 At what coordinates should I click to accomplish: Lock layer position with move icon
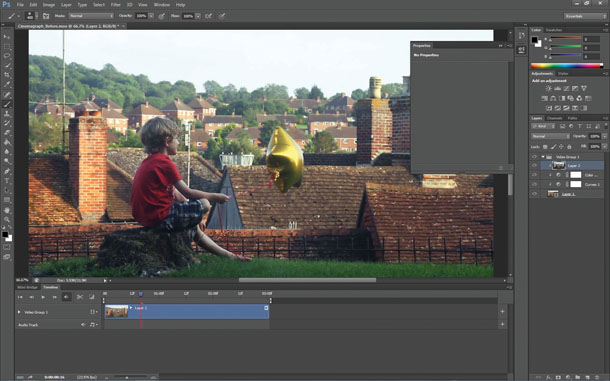point(561,147)
